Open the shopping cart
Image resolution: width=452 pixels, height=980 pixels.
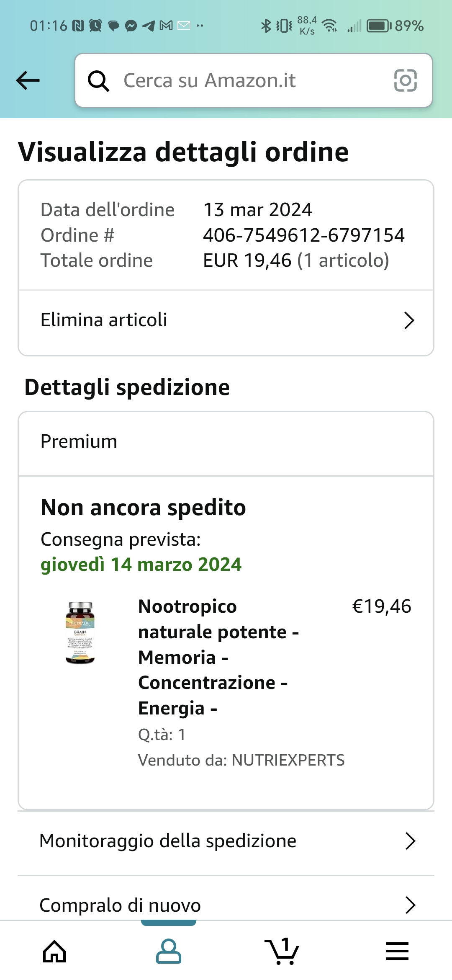coord(282,951)
